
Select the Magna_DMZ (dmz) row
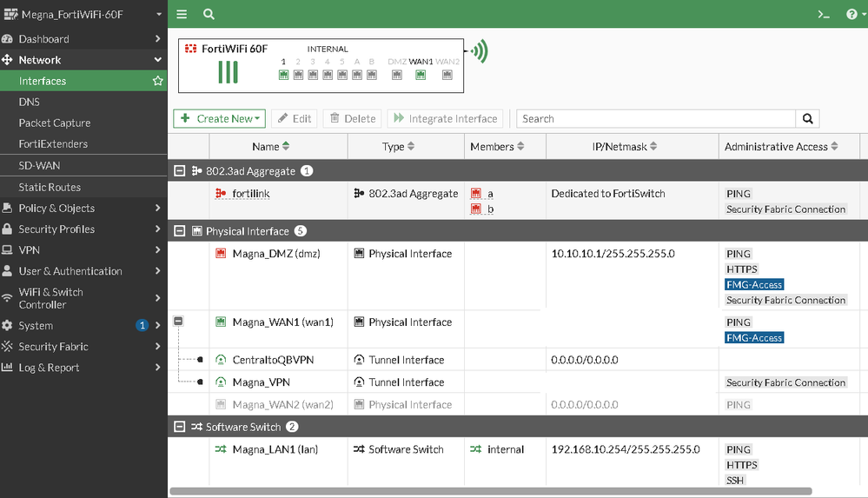coord(518,276)
